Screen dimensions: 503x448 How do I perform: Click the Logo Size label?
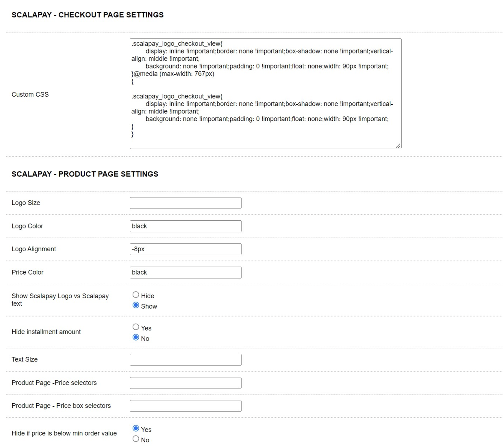pos(26,203)
